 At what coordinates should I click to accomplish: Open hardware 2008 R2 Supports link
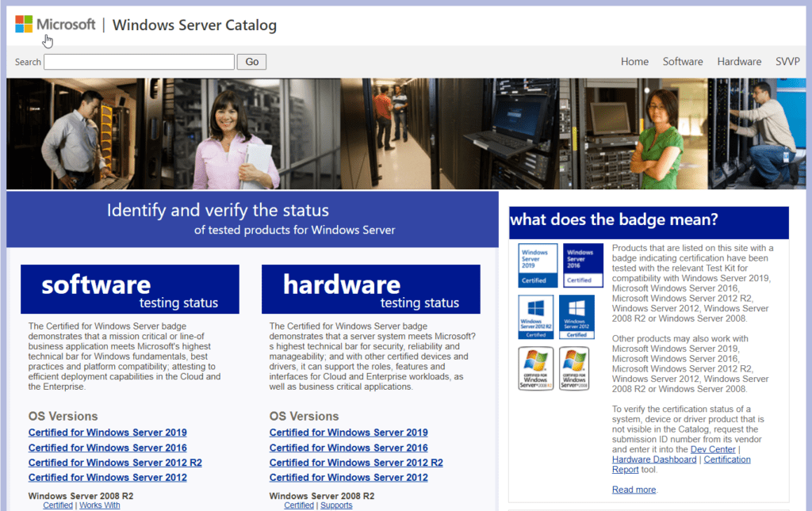tap(336, 505)
